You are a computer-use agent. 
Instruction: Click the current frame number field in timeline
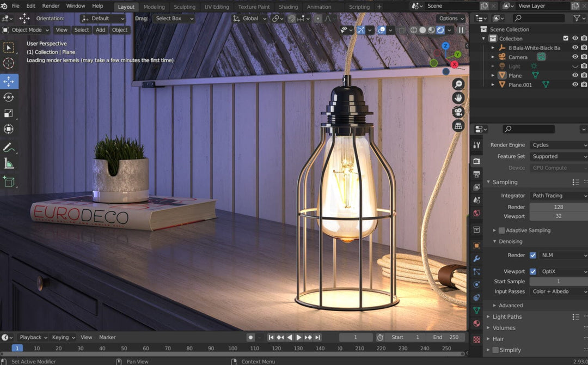[356, 337]
